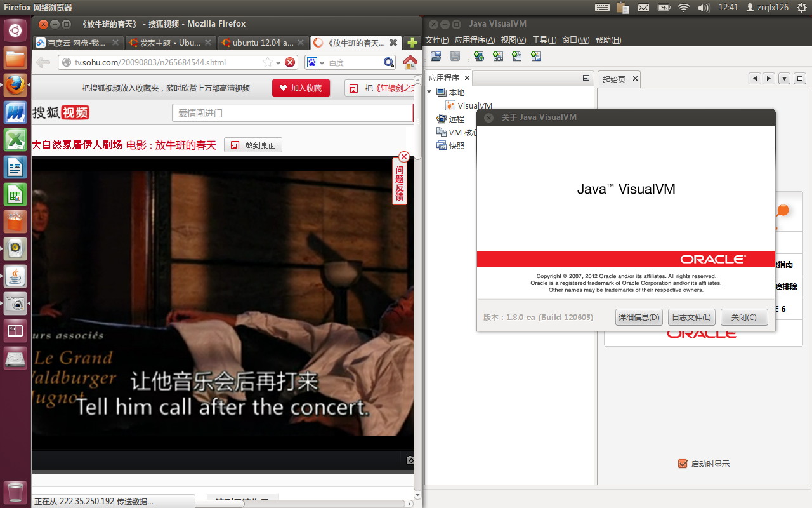Viewport: 812px width, 508px height.
Task: Select the VisualVM tree item
Action: pos(469,106)
